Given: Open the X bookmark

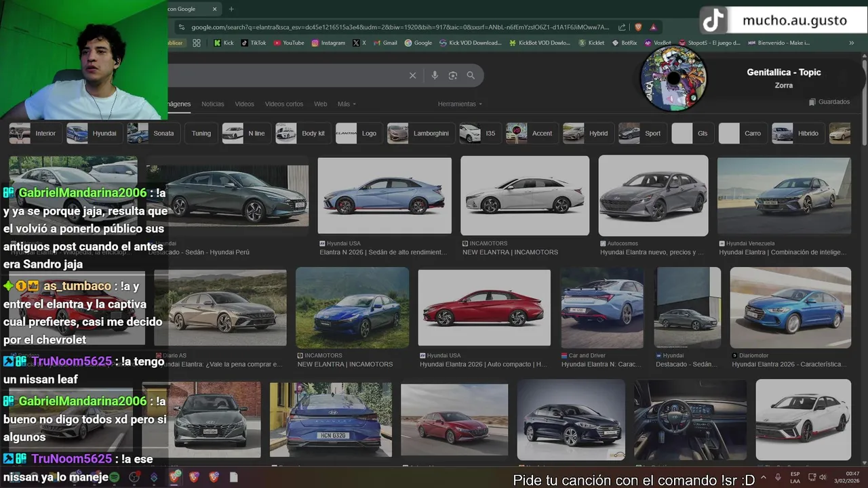Looking at the screenshot, I should (x=359, y=43).
